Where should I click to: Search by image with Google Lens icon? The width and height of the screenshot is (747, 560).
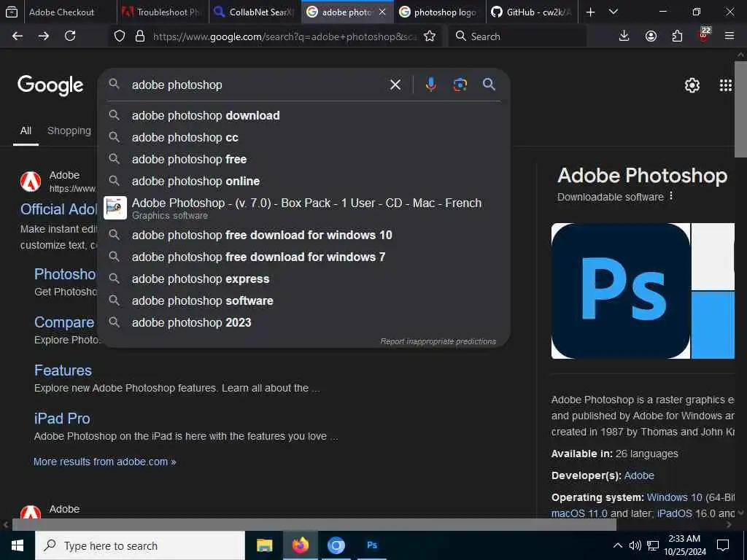(460, 85)
